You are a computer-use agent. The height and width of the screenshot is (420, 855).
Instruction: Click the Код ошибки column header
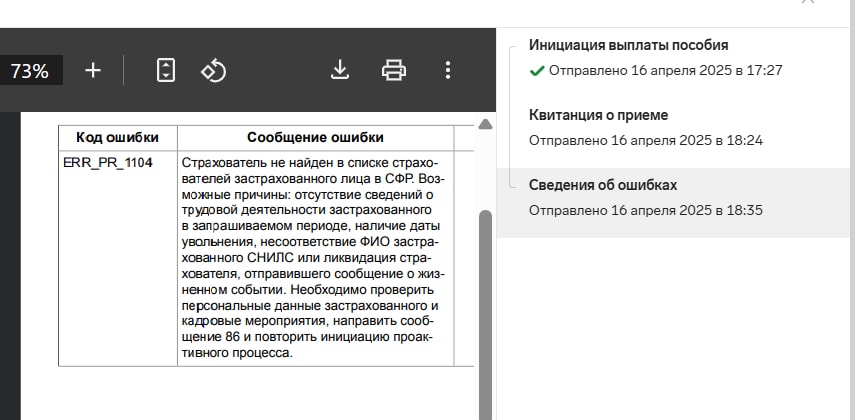coord(117,137)
